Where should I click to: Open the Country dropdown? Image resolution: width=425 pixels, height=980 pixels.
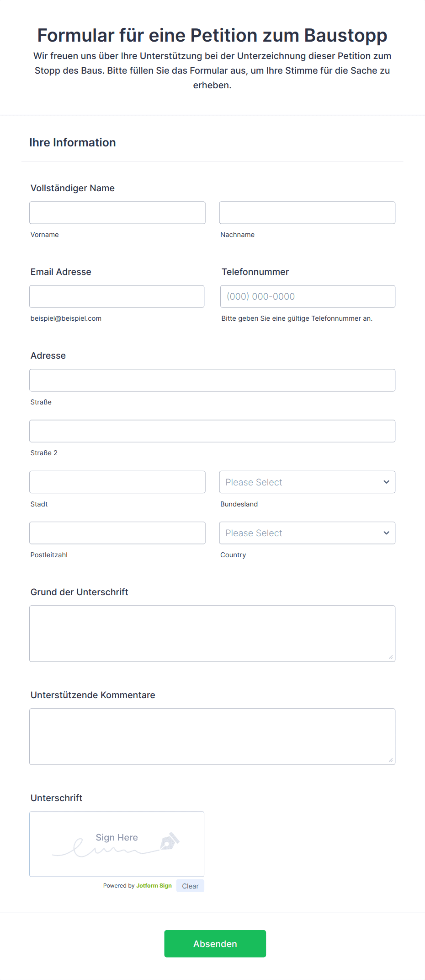(x=302, y=533)
